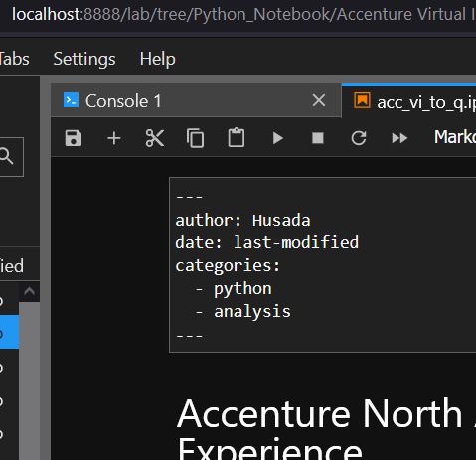Screen dimensions: 476x460
Task: Click the '- python' category line
Action: (x=234, y=289)
